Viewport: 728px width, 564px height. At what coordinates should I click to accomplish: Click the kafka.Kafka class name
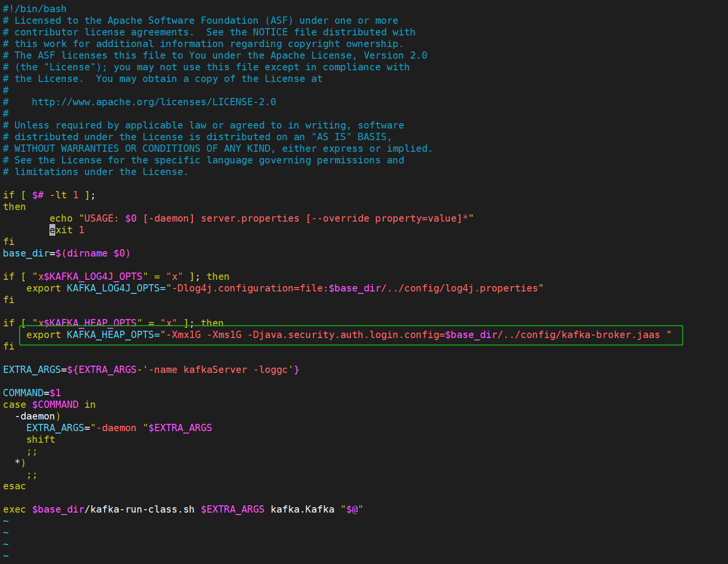(302, 510)
